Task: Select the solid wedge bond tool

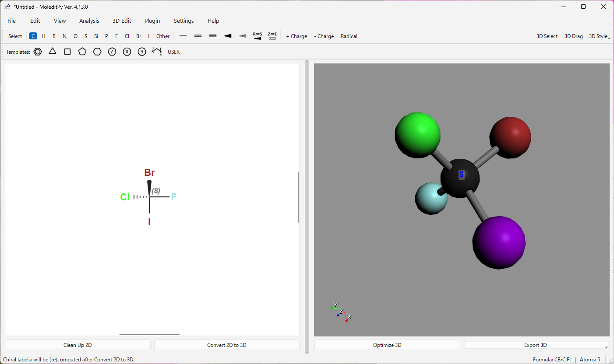Action: point(228,36)
